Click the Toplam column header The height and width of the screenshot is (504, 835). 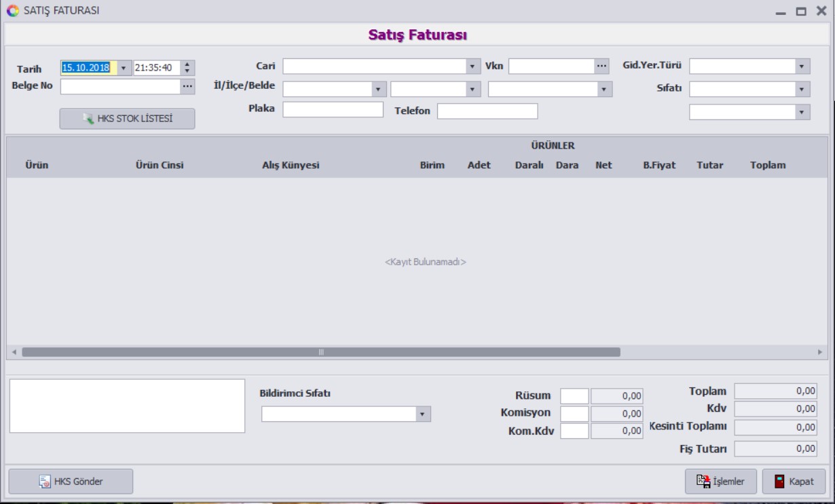click(x=768, y=165)
